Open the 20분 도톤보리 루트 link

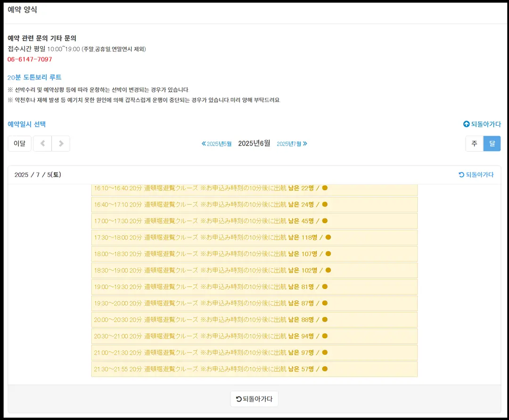[34, 77]
